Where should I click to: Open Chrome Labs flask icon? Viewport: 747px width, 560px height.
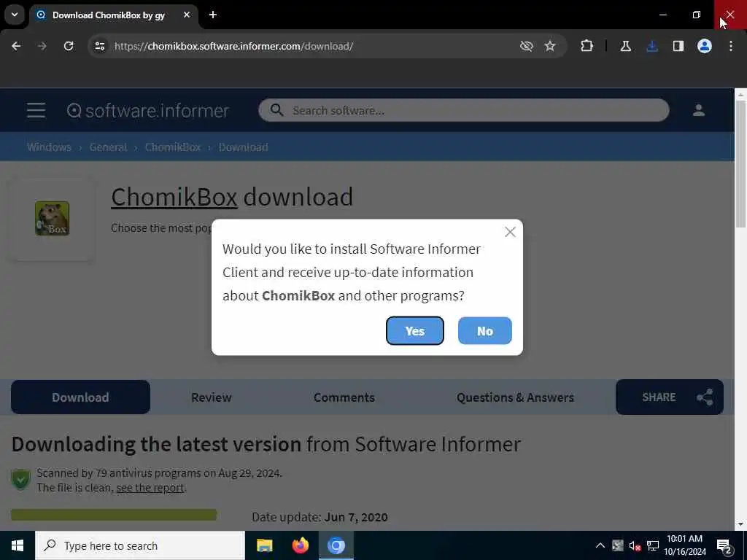click(x=625, y=46)
